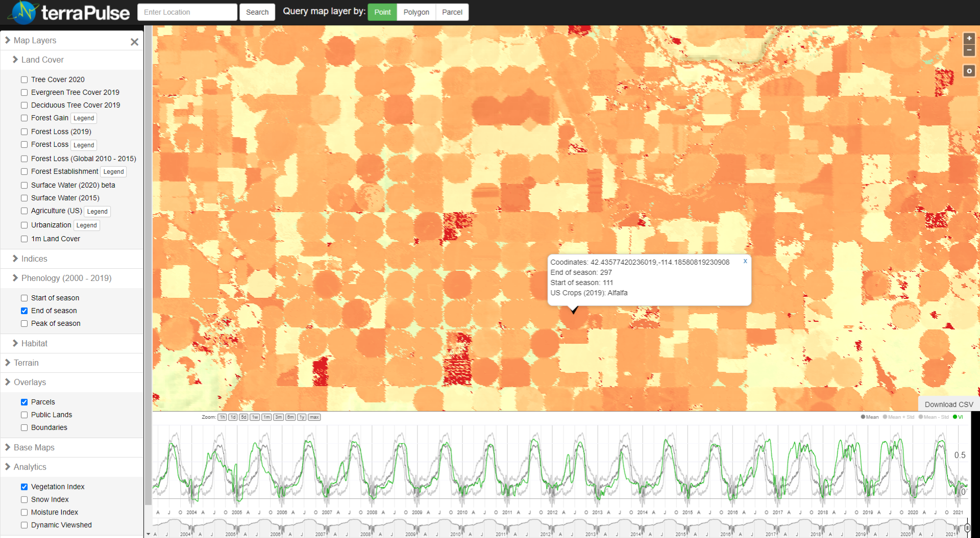Viewport: 980px width, 538px height.
Task: Zoom out the map with minus button
Action: pos(969,50)
